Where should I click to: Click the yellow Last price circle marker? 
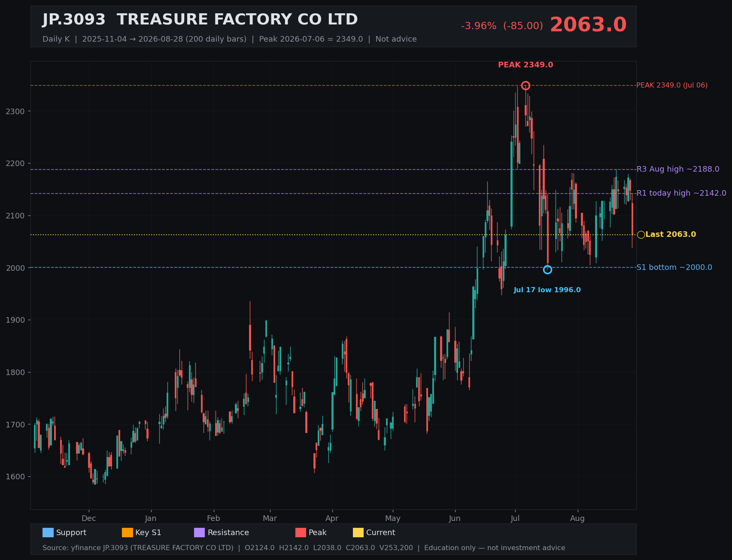pos(641,235)
